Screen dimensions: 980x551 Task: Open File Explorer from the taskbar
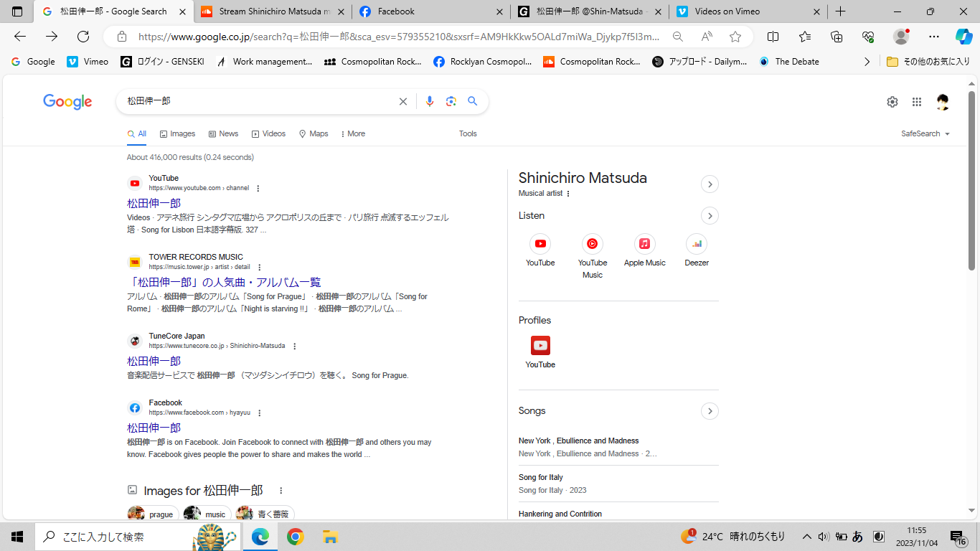[329, 537]
